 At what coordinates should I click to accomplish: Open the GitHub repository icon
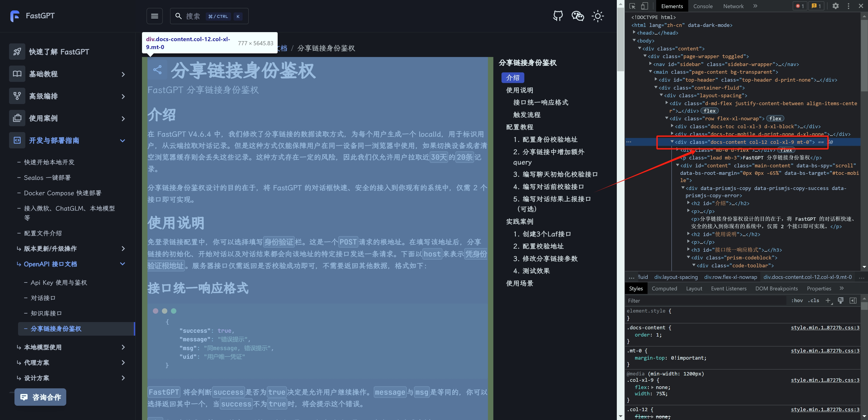point(558,16)
